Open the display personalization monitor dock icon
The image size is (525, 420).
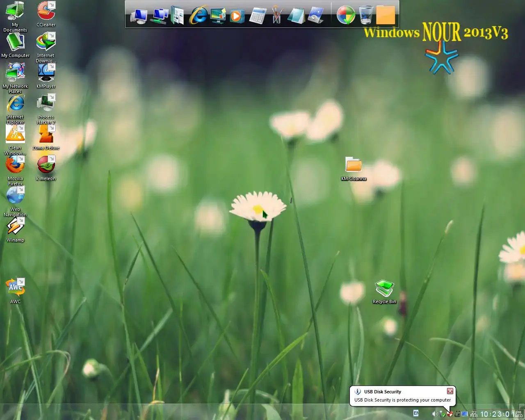pos(218,16)
